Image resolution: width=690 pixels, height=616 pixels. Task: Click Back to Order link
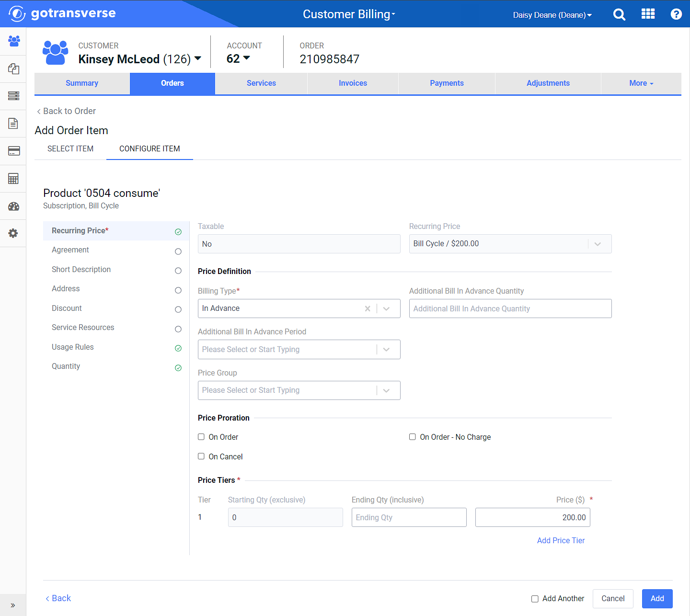point(66,111)
